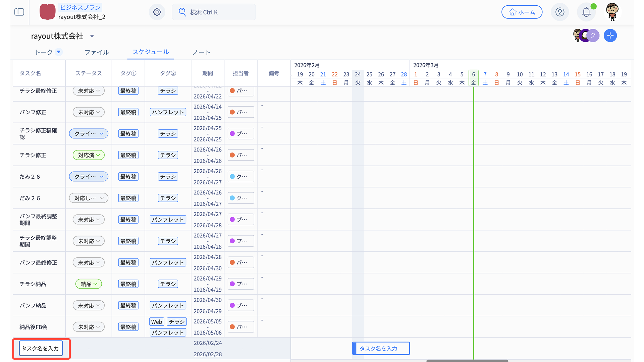Open the チラシ修正 status dropdown showing 対応済
Image resolution: width=644 pixels, height=362 pixels.
[89, 155]
